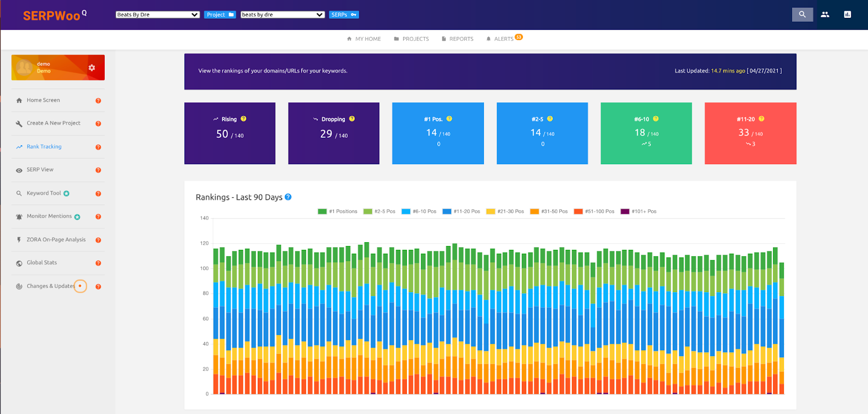Toggle #31-50 Pos legend series

tap(549, 211)
